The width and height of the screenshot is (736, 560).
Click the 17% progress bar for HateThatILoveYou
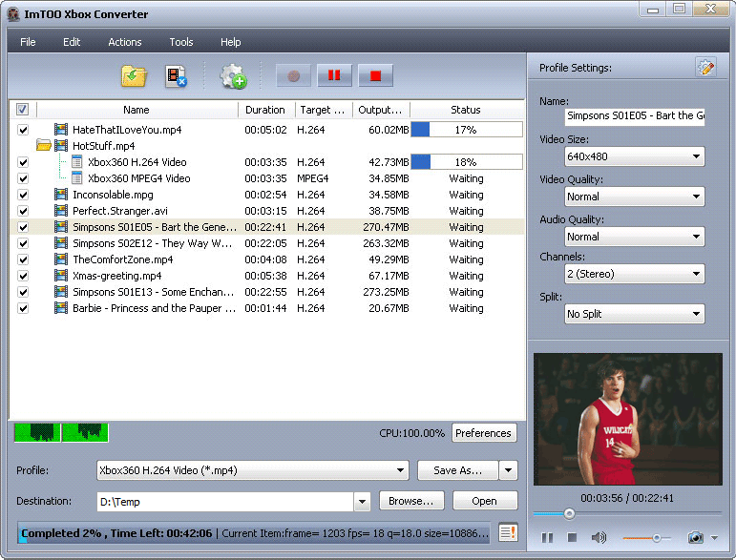467,130
